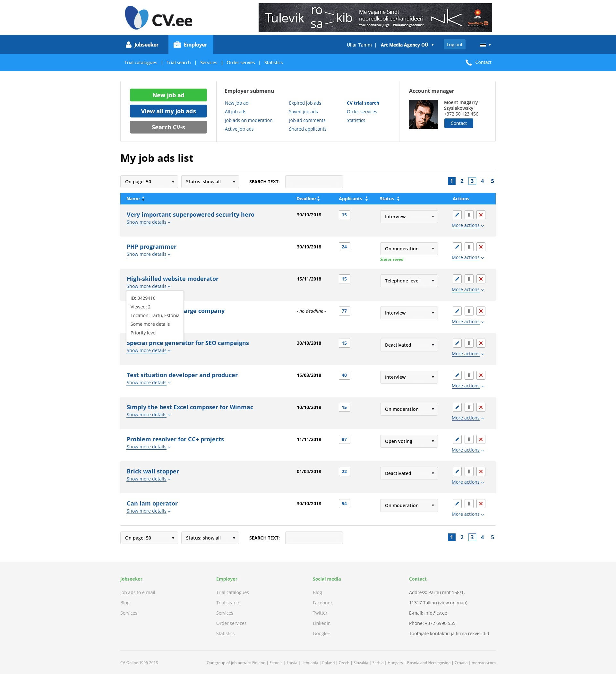The width and height of the screenshot is (616, 674).
Task: Open Order servies menu item
Action: (x=241, y=63)
